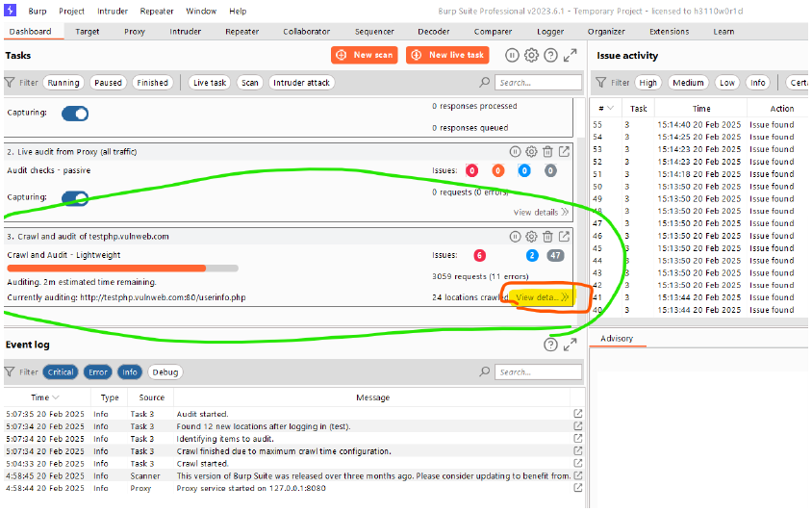Switch to the Logger tab
This screenshot has width=812, height=512.
point(550,32)
